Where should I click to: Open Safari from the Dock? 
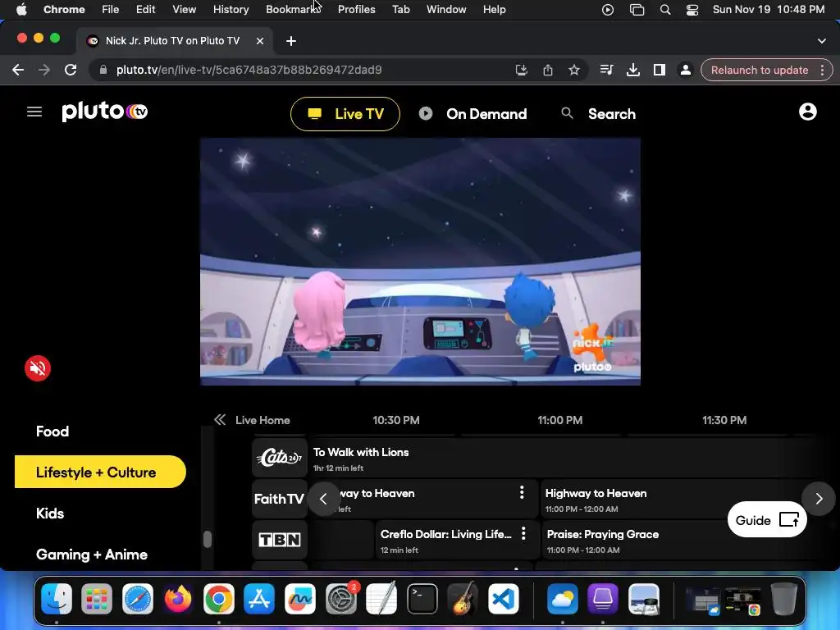(137, 598)
